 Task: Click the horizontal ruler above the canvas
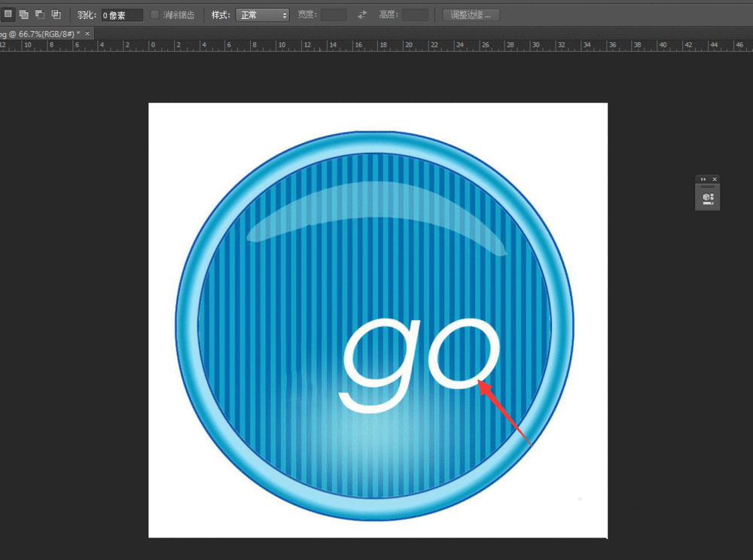pyautogui.click(x=376, y=46)
